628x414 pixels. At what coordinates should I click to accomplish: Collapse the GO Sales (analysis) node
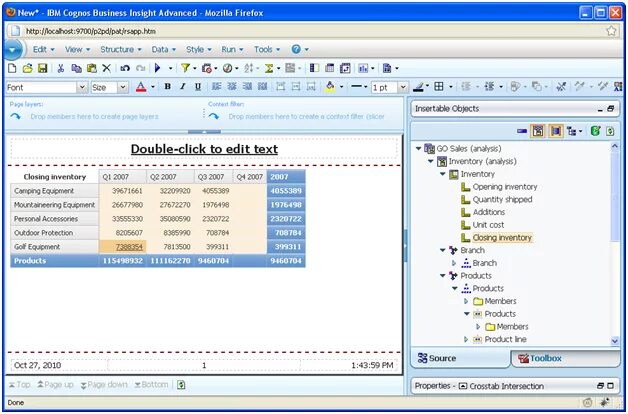418,149
